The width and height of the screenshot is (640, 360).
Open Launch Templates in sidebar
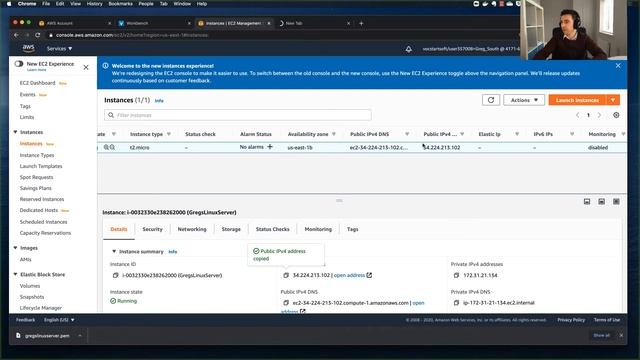point(41,167)
